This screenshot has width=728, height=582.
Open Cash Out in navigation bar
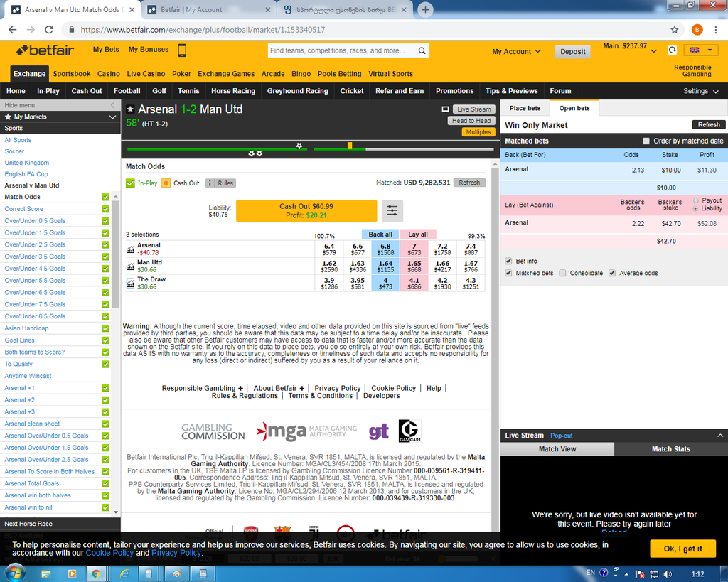[86, 91]
